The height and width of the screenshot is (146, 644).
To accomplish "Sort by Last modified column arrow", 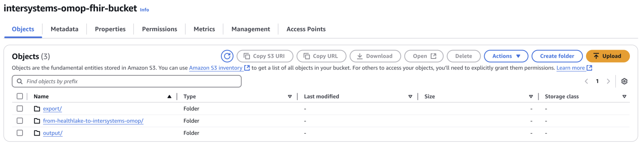I will point(410,96).
